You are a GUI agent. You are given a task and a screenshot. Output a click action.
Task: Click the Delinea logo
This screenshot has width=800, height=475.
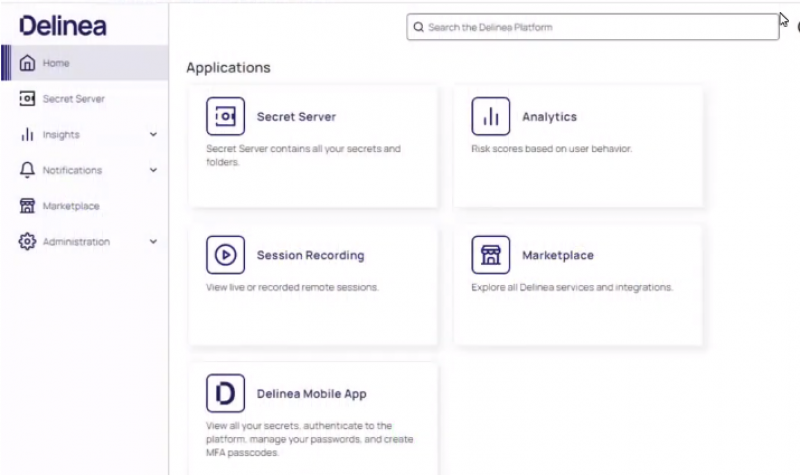pyautogui.click(x=62, y=25)
